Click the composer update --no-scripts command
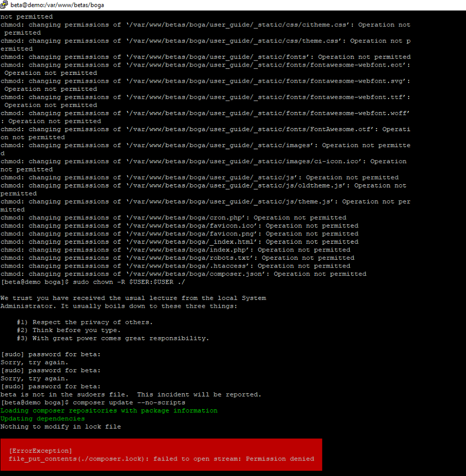Viewport: 466px width, 476px height. point(129,402)
